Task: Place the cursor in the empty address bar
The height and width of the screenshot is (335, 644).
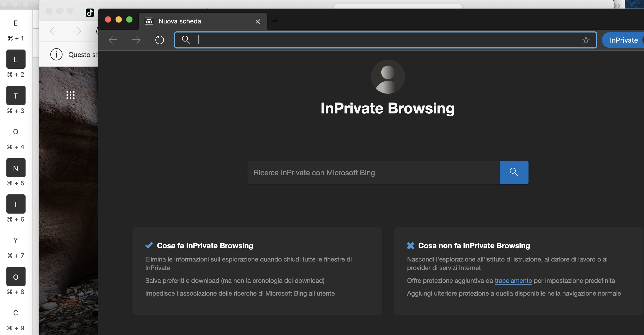Action: 319,40
